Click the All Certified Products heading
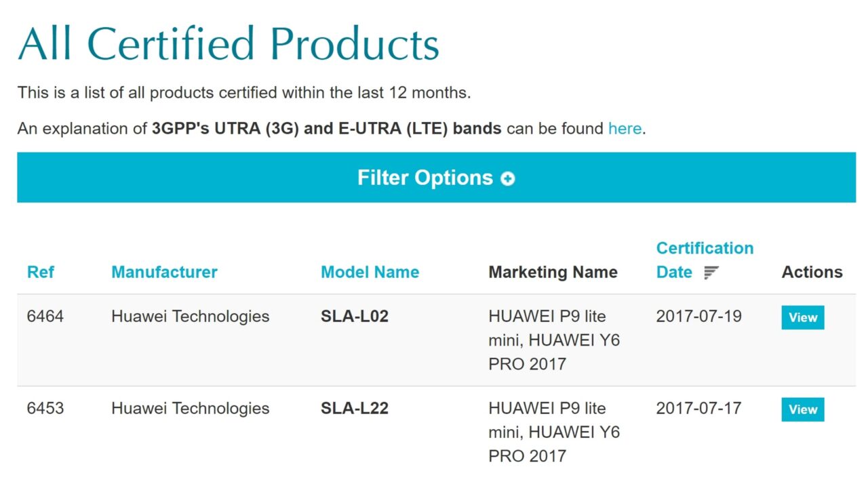 pos(229,43)
